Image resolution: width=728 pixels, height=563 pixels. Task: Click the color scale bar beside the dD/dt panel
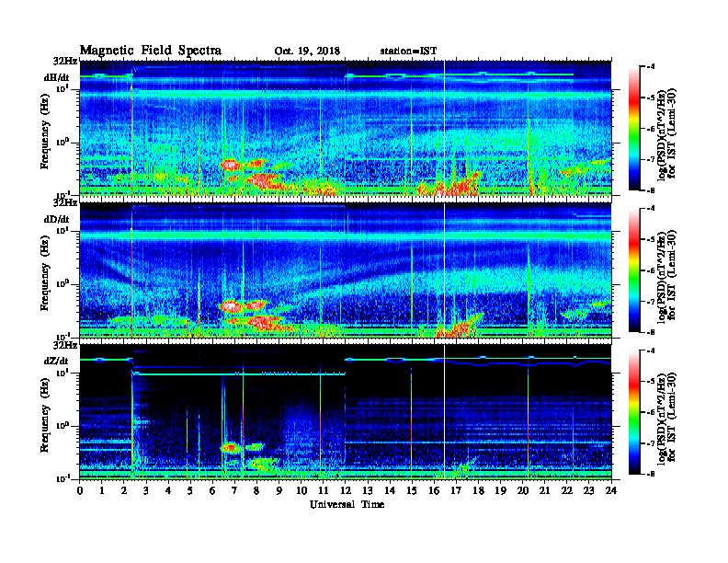tap(634, 270)
